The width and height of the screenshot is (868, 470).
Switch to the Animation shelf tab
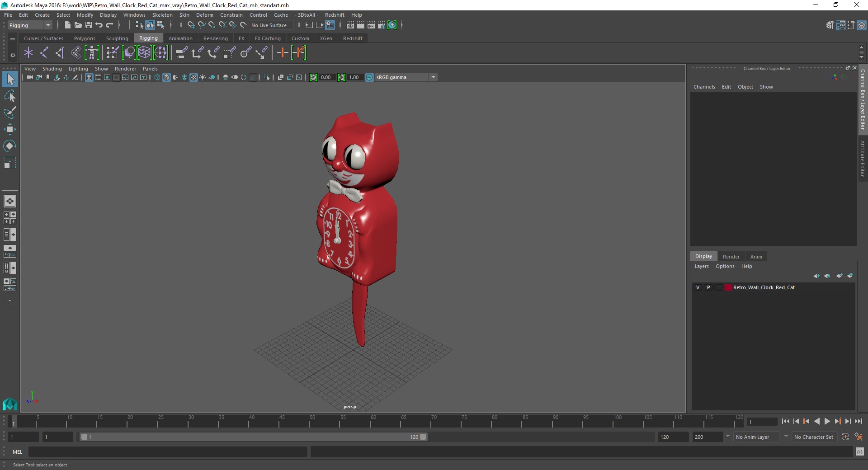[x=180, y=38]
